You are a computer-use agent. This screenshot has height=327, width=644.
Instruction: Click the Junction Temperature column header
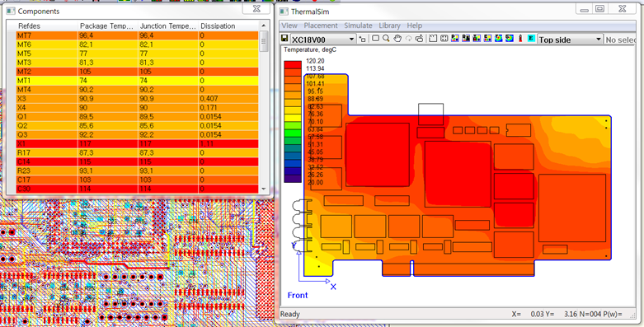(x=167, y=26)
